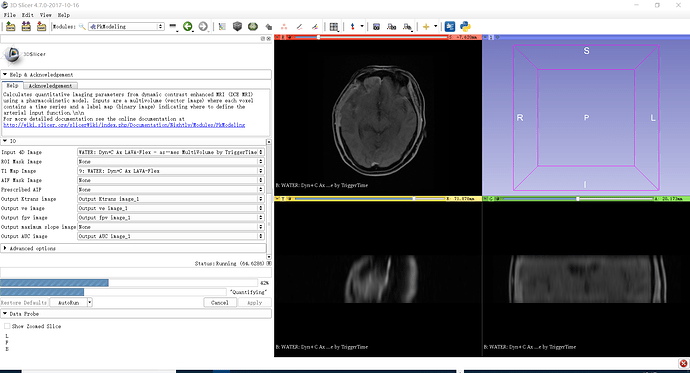The height and width of the screenshot is (373, 690).
Task: Click the Capture screenshot icon
Action: [376, 27]
